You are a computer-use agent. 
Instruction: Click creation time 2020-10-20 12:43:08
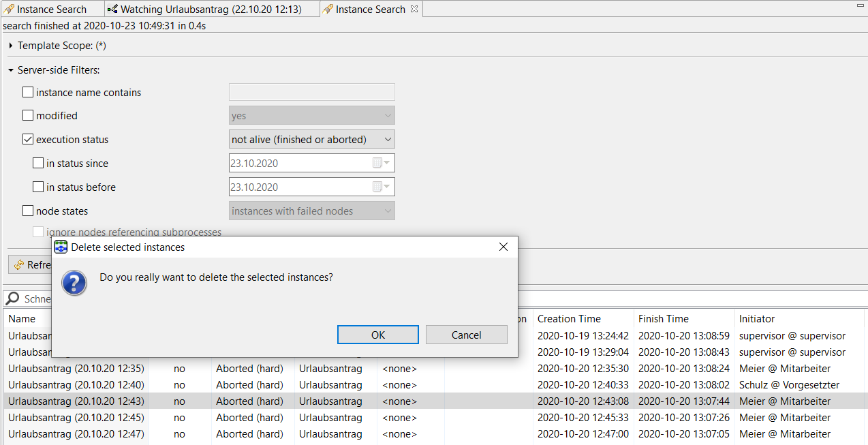[x=583, y=401]
